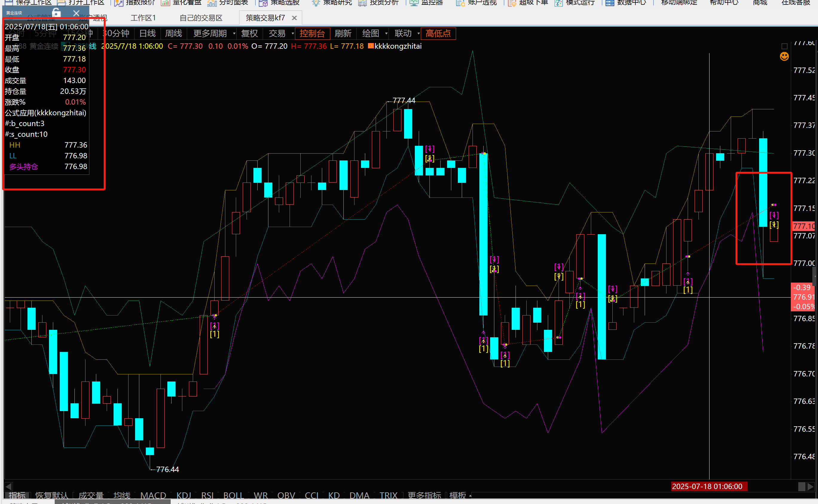The width and height of the screenshot is (818, 504).
Task: Click the 打开工作区 folder icon
Action: [x=61, y=3]
